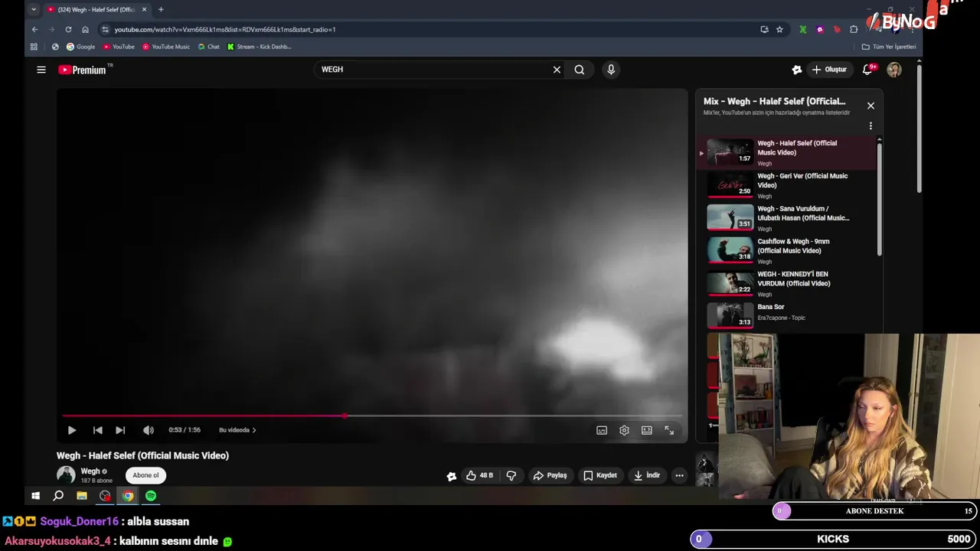The width and height of the screenshot is (980, 551).
Task: Download video with İndir button
Action: point(647,475)
